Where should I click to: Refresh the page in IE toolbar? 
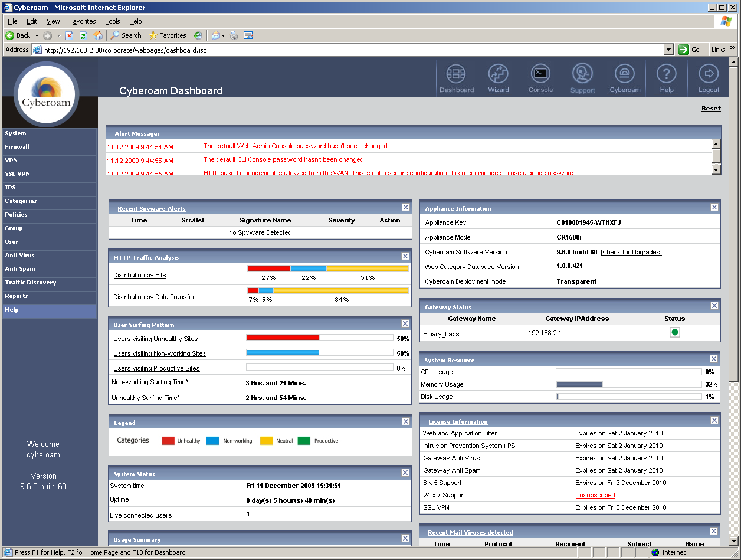point(83,35)
